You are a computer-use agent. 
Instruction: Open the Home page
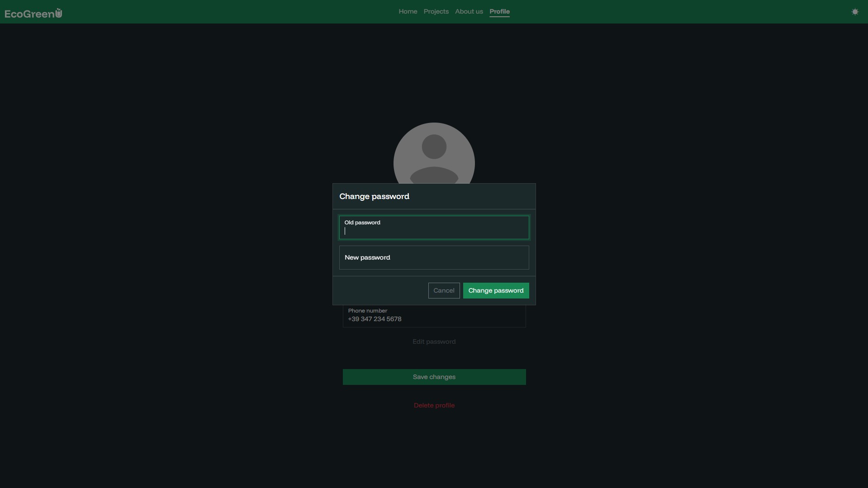point(408,11)
